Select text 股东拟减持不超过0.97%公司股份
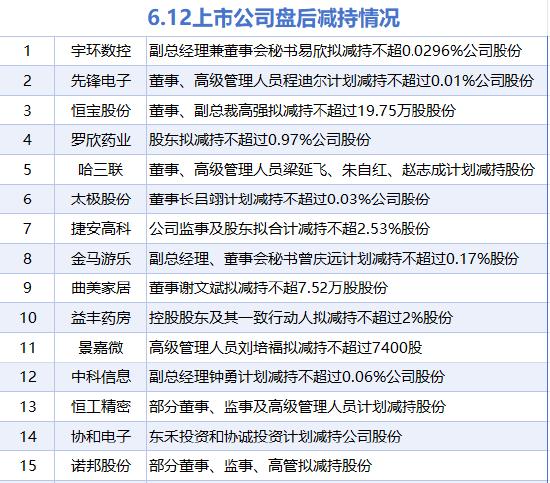 [x=260, y=140]
